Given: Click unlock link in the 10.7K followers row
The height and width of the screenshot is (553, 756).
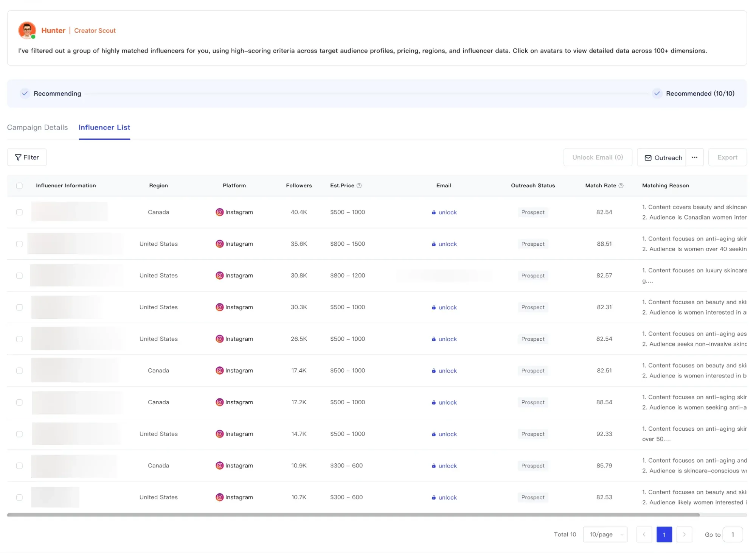Looking at the screenshot, I should pos(447,497).
